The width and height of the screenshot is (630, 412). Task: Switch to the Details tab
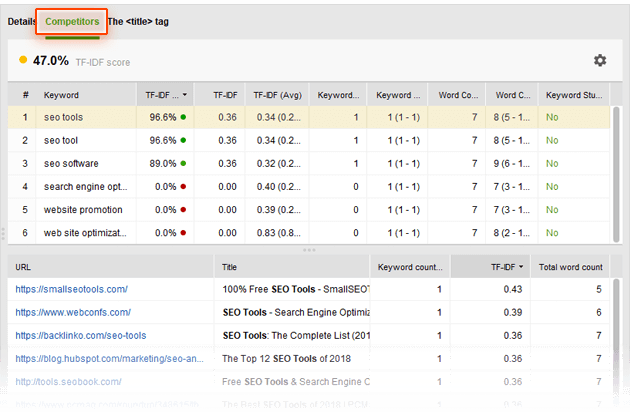22,21
